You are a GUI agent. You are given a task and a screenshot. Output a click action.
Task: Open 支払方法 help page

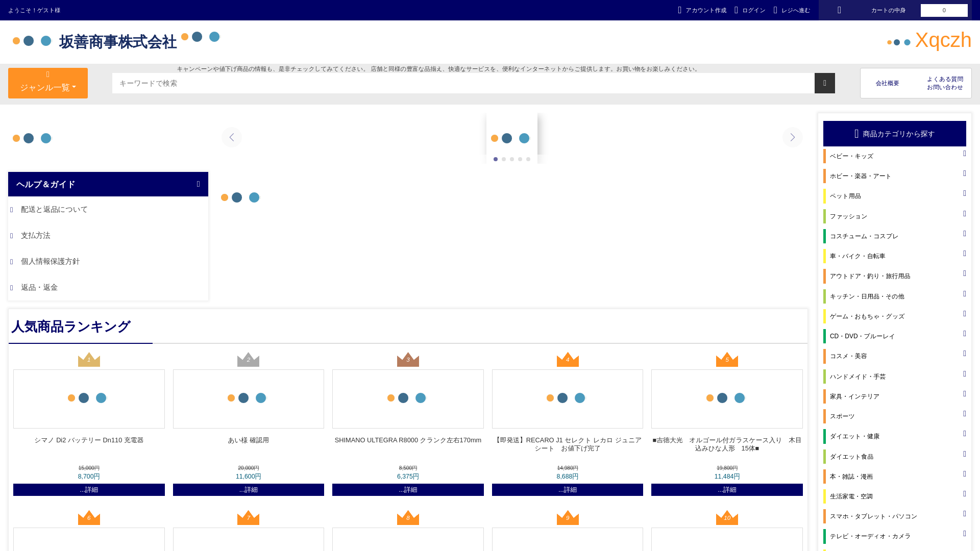tap(36, 235)
